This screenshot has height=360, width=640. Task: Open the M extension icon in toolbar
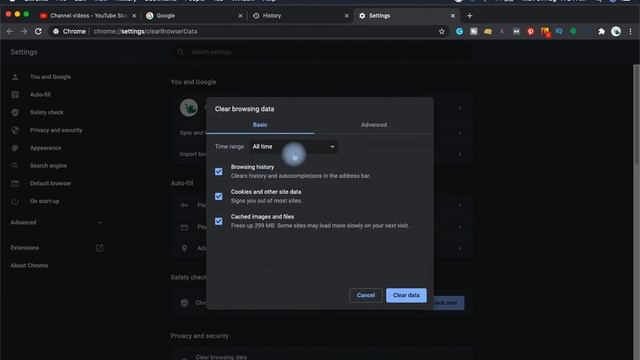point(516,31)
